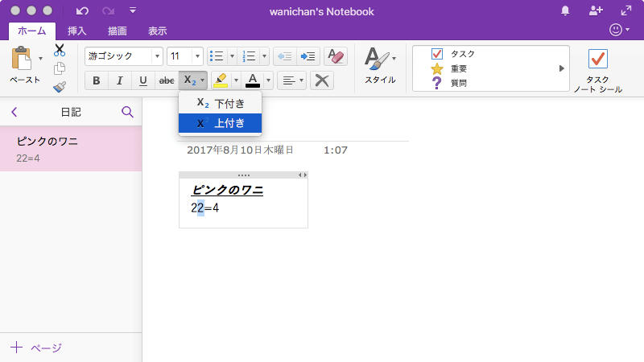Open the スタイル styles gallery

[380, 66]
